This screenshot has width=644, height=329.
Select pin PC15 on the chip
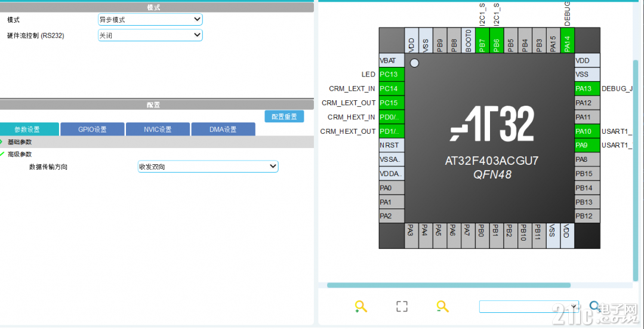point(392,103)
